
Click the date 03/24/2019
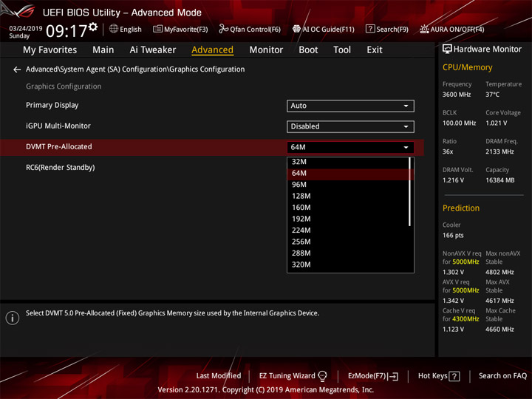click(26, 29)
